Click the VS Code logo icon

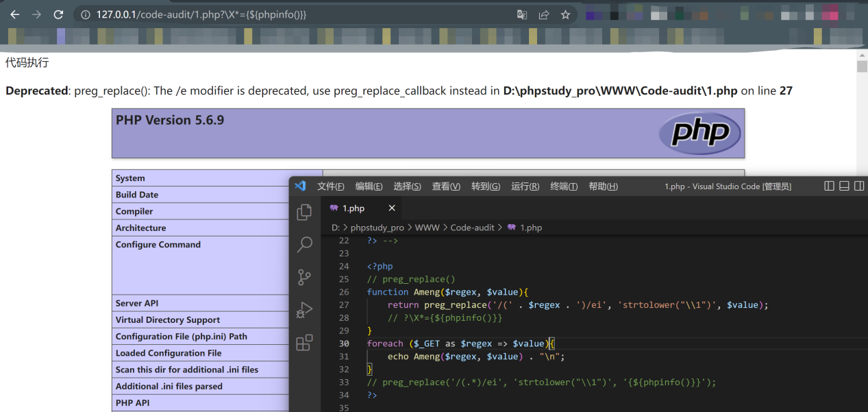(300, 186)
